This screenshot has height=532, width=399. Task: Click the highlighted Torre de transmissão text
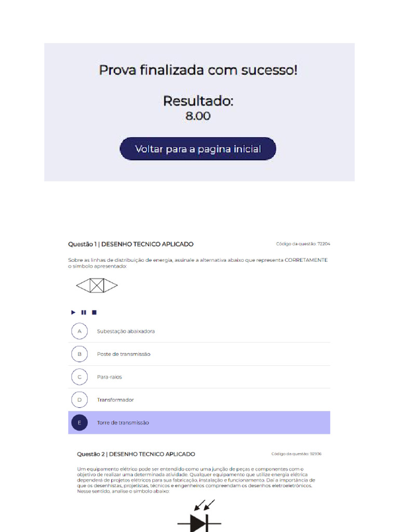(123, 422)
